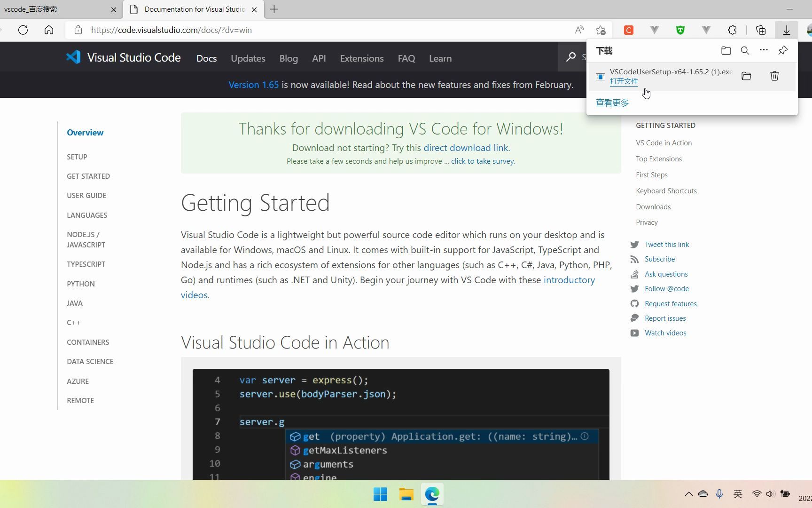Click Subscribe RSS link
This screenshot has height=508, width=812.
(x=660, y=259)
